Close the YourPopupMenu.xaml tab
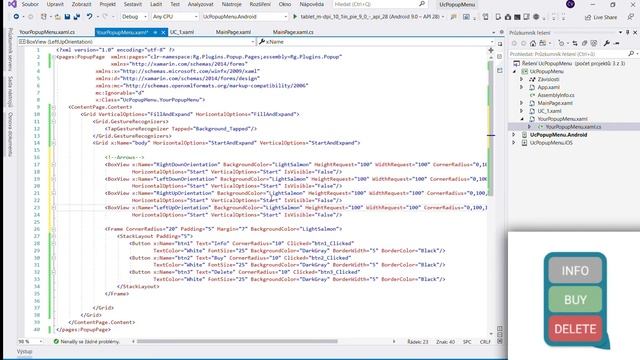 (163, 32)
